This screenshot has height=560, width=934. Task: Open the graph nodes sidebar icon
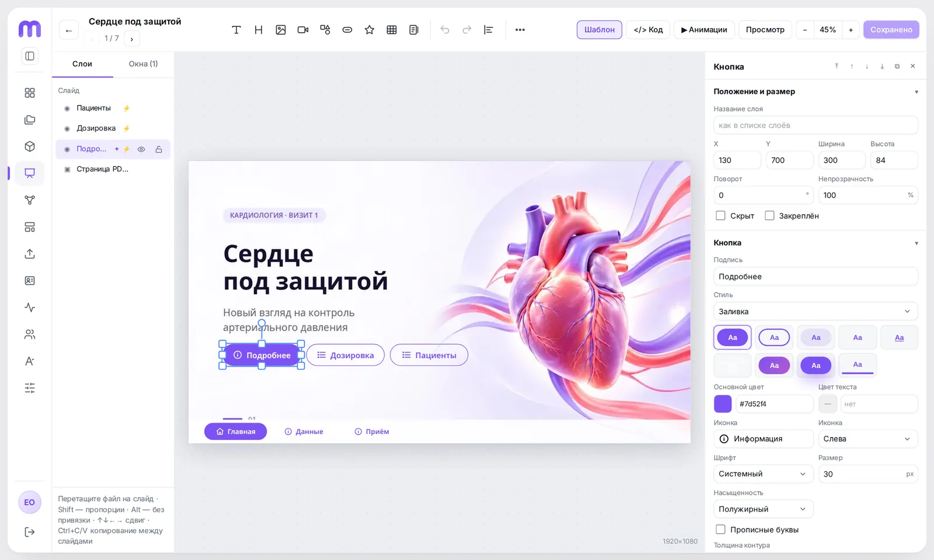(30, 200)
